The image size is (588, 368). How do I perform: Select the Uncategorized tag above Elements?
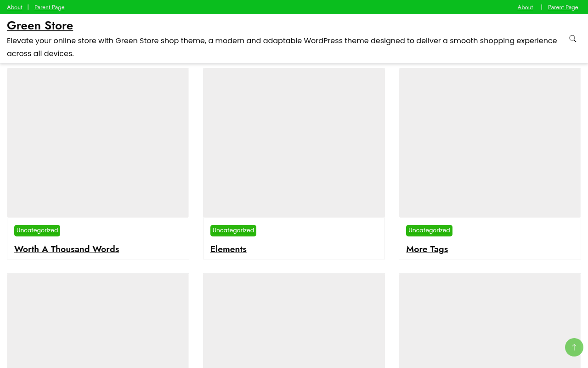tap(233, 230)
